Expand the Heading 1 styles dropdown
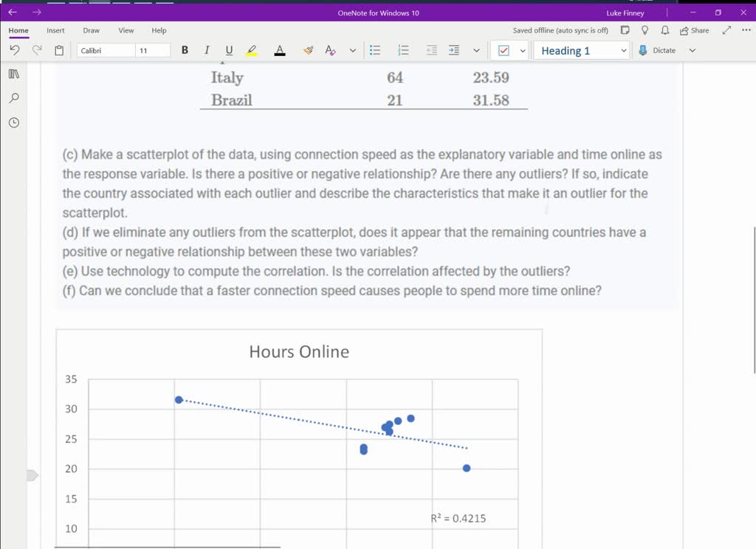This screenshot has height=549, width=756. [x=623, y=50]
